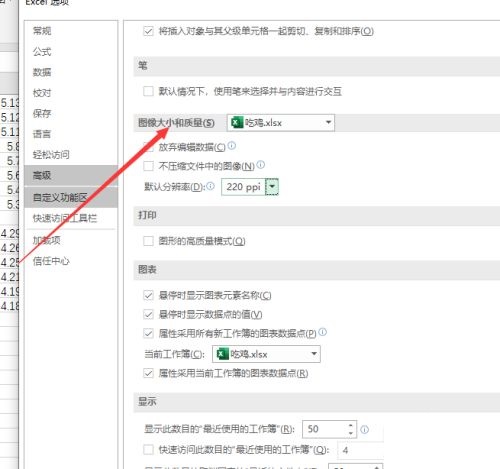
Task: Click the info icon beside 放弃编辑数据
Action: [232, 145]
